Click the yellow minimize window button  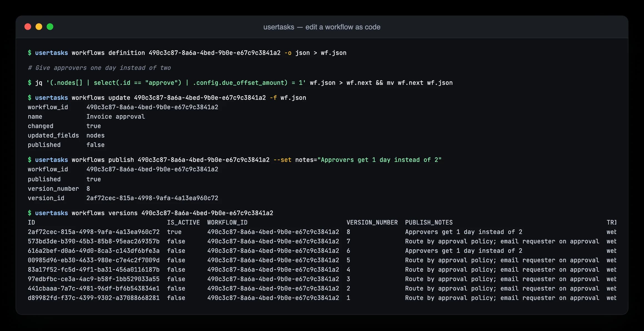(39, 27)
